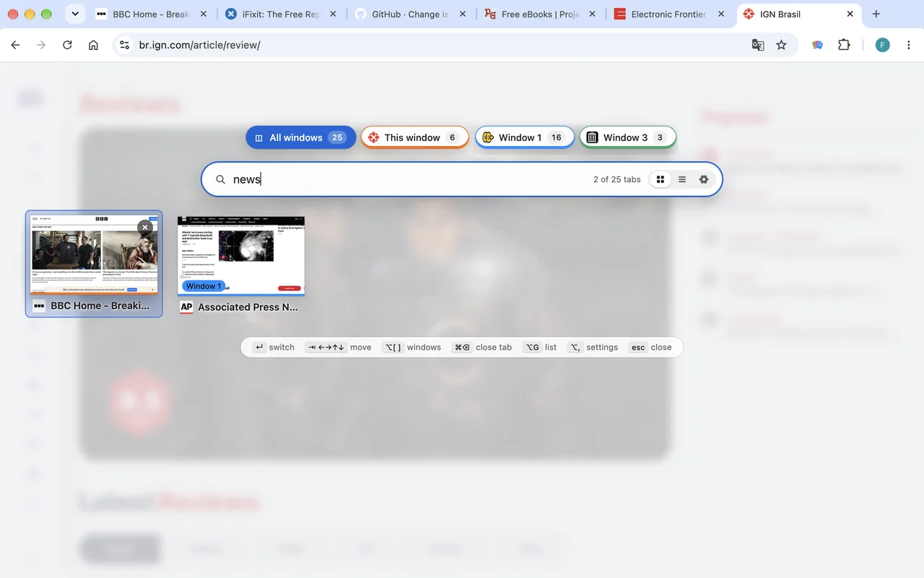Open tab switcher settings gear
The height and width of the screenshot is (578, 924).
point(704,179)
